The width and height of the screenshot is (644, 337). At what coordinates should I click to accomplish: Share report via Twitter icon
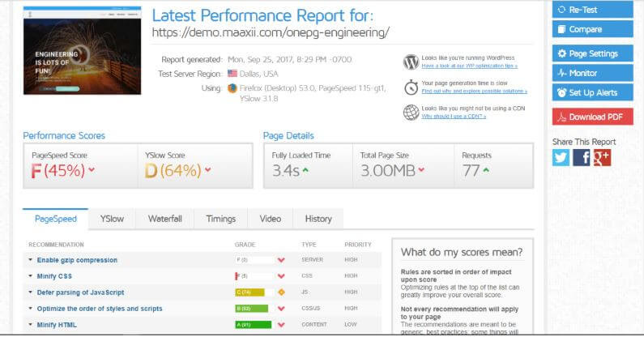(561, 158)
